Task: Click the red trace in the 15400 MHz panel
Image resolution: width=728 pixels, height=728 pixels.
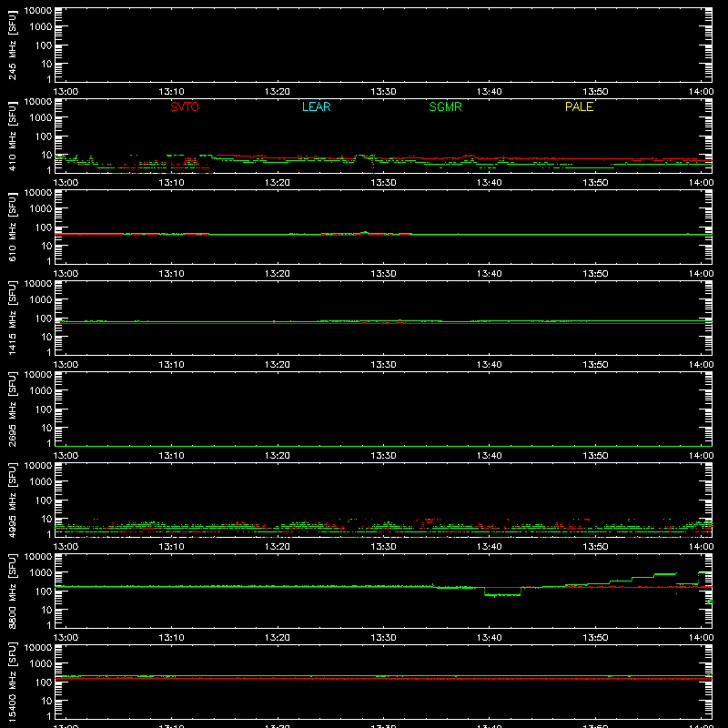Action: click(x=383, y=679)
